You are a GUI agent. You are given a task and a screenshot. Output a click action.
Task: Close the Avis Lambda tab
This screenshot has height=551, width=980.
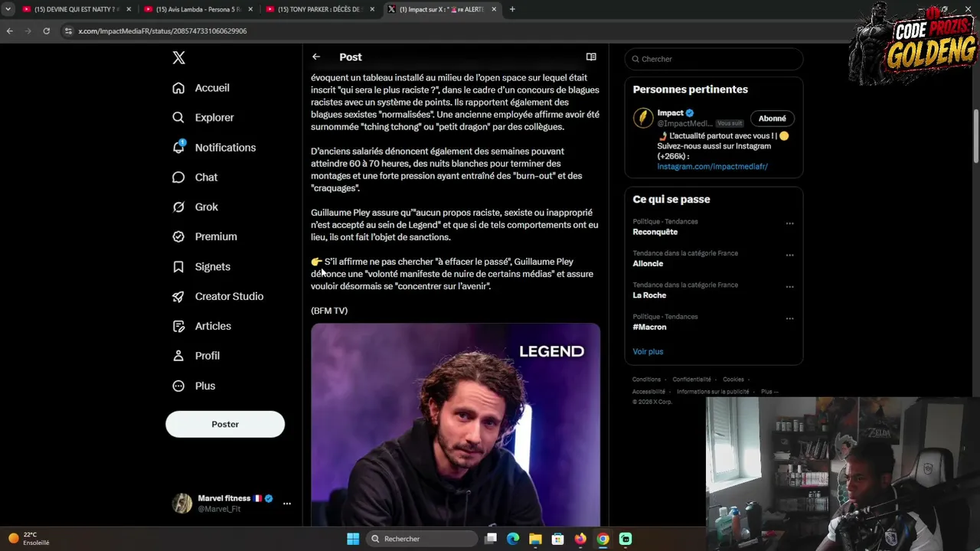coord(250,9)
